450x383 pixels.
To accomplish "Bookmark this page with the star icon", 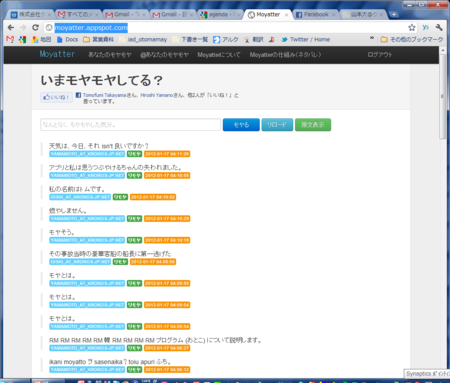I will tap(412, 28).
